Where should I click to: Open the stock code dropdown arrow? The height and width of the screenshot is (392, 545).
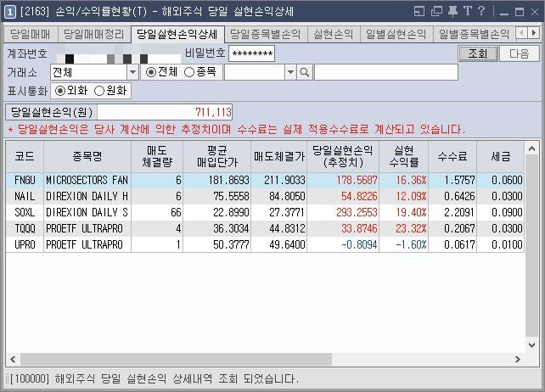[290, 72]
